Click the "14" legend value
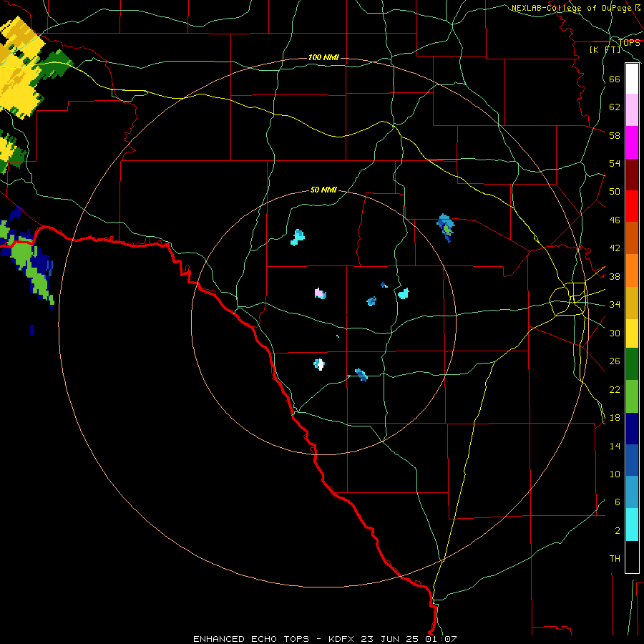 (x=615, y=446)
